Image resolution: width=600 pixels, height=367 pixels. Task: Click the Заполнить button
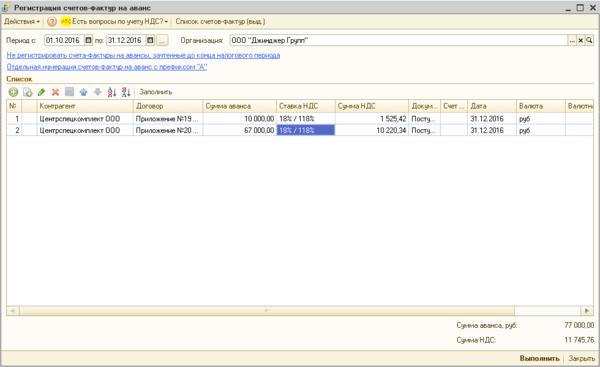[156, 92]
